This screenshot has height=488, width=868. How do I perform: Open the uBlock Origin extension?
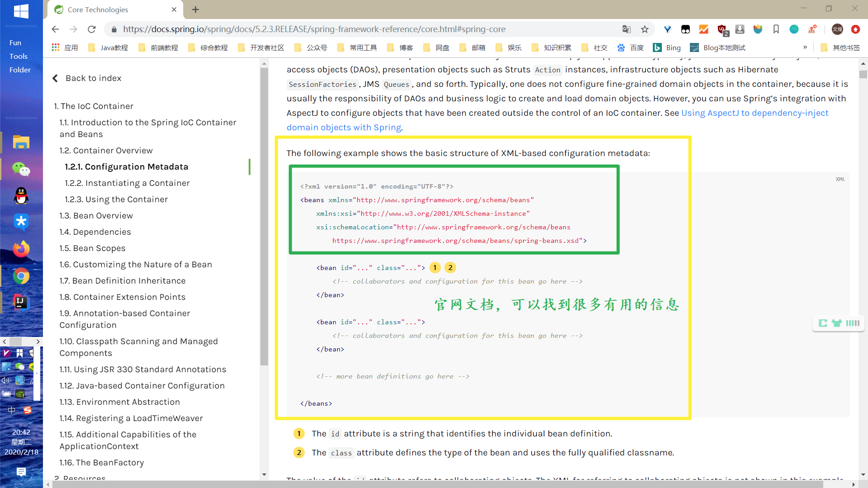click(x=722, y=29)
